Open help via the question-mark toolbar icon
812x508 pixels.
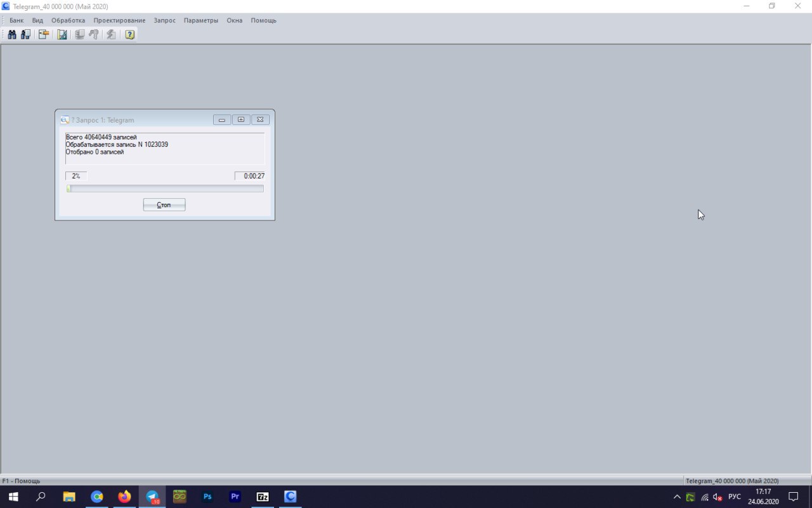129,34
